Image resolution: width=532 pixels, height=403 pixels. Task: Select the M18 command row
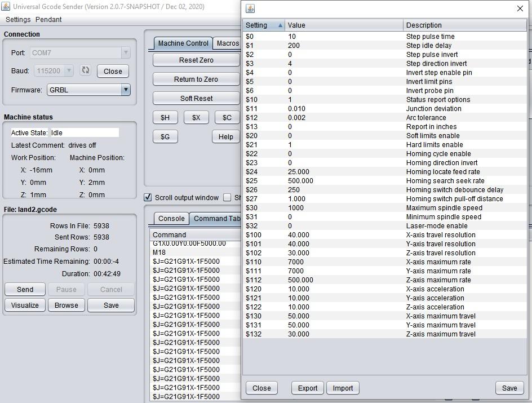(195, 253)
